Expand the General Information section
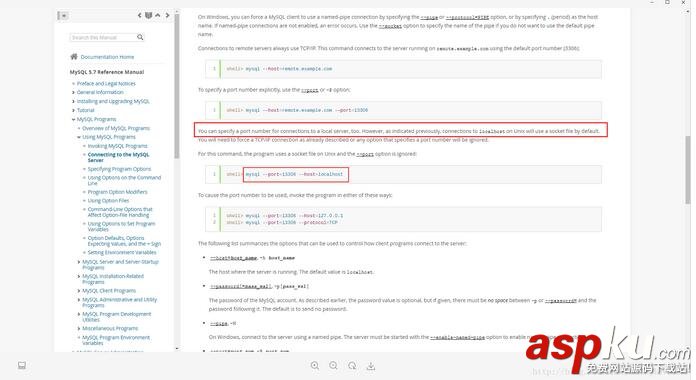The height and width of the screenshot is (380, 696). coord(73,92)
